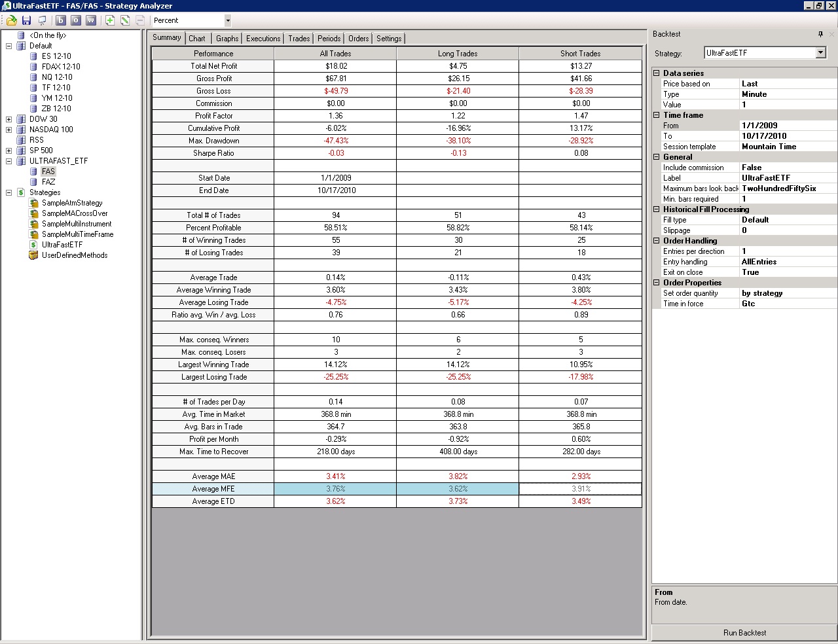Select the NQ 12-10 instrument
The height and width of the screenshot is (644, 838).
[x=57, y=77]
